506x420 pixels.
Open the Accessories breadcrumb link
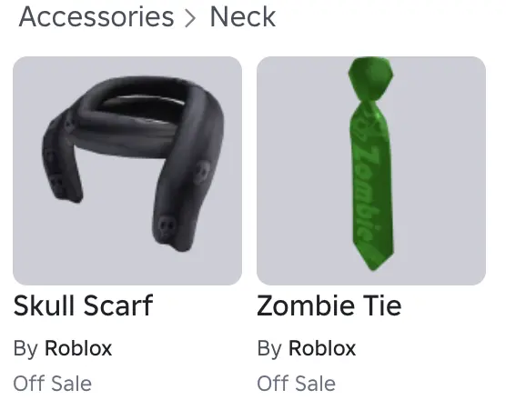click(x=96, y=16)
